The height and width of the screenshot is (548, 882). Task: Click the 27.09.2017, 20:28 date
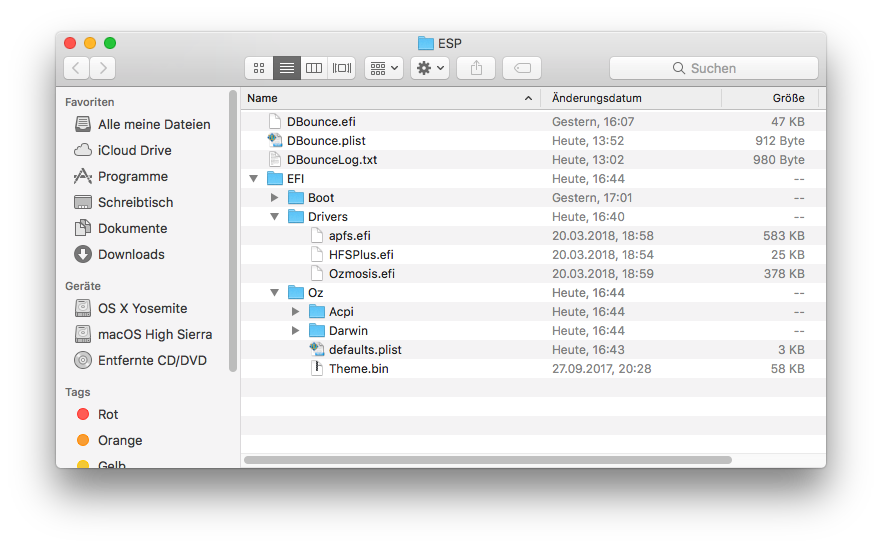[601, 369]
